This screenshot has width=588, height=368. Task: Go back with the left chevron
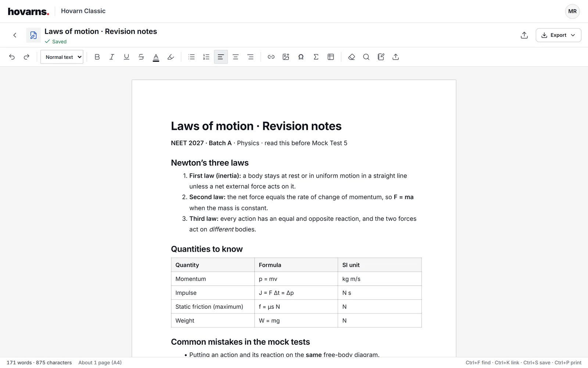[x=15, y=35]
